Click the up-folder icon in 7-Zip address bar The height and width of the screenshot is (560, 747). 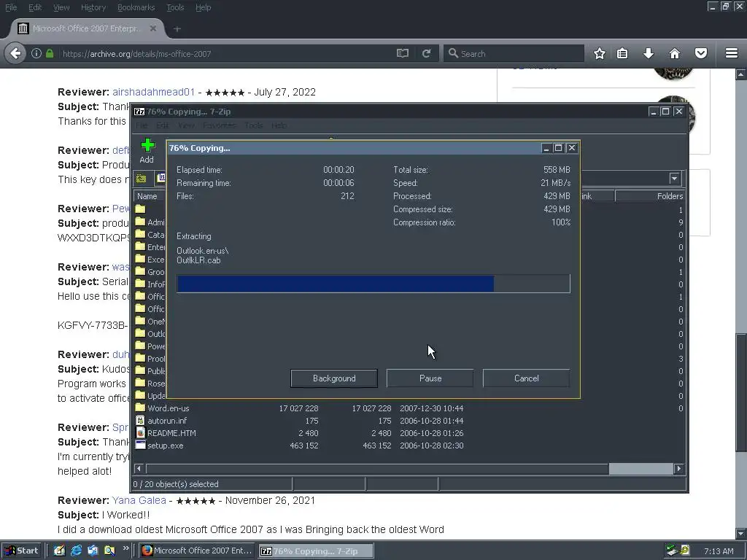click(141, 179)
